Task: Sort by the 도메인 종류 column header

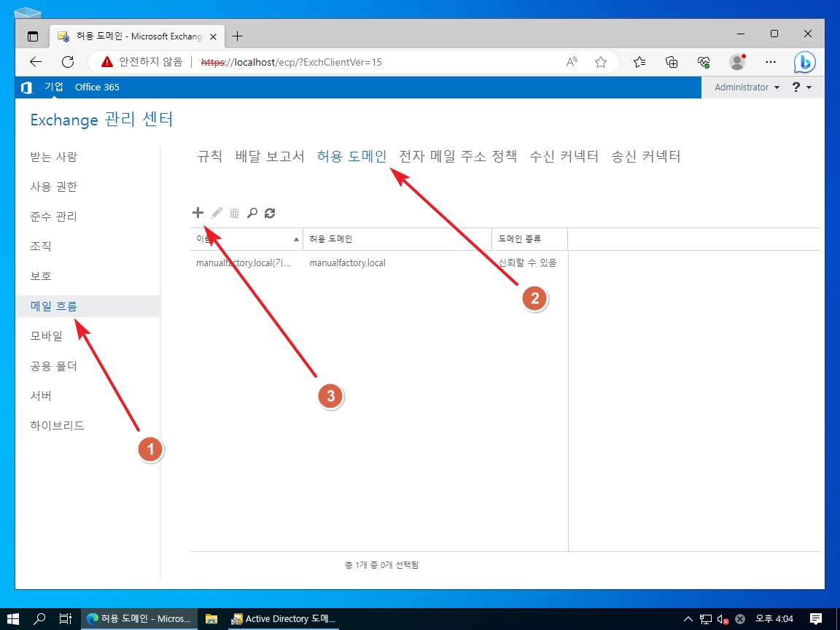Action: pos(530,239)
